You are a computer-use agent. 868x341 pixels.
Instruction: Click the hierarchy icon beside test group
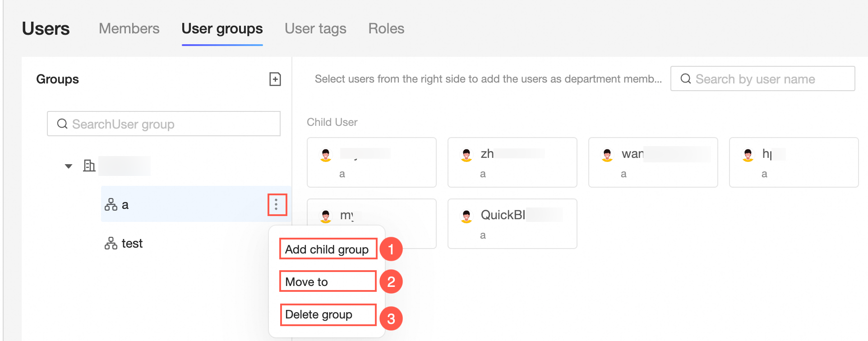click(x=111, y=244)
